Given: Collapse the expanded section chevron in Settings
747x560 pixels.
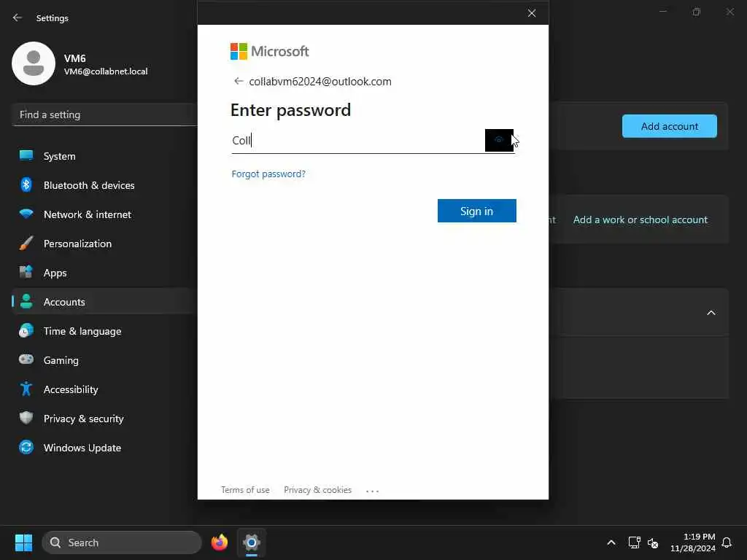Looking at the screenshot, I should 711,313.
